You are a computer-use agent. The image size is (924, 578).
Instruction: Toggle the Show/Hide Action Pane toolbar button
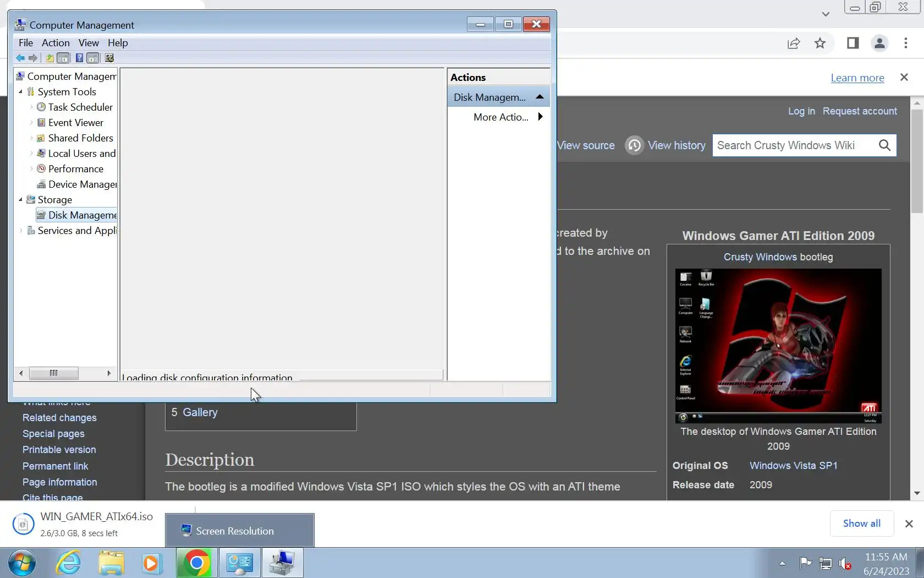(93, 58)
